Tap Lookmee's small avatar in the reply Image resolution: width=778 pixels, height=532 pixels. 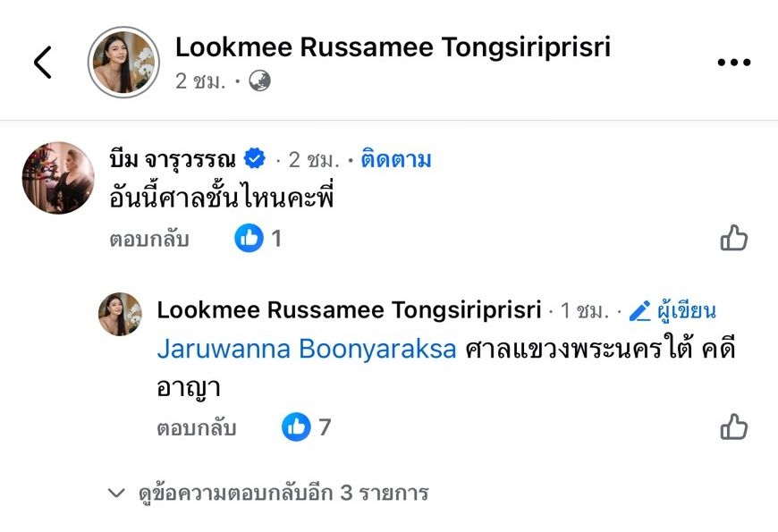coord(120,314)
